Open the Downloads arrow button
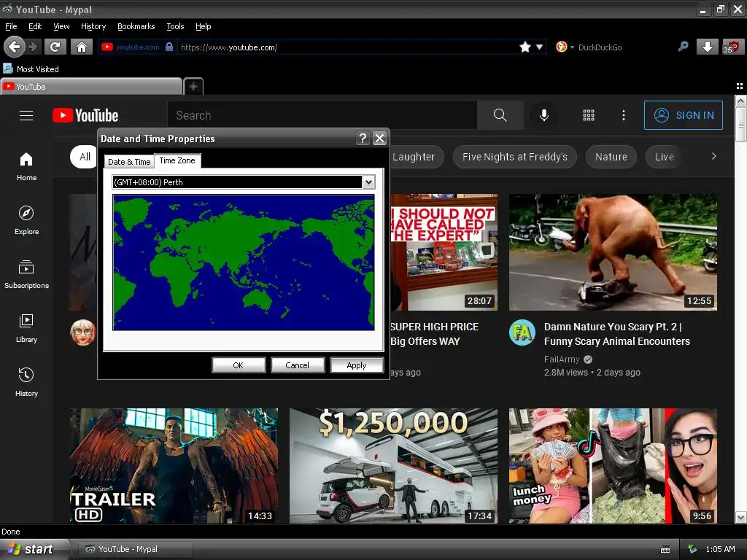The image size is (747, 560). 708,47
